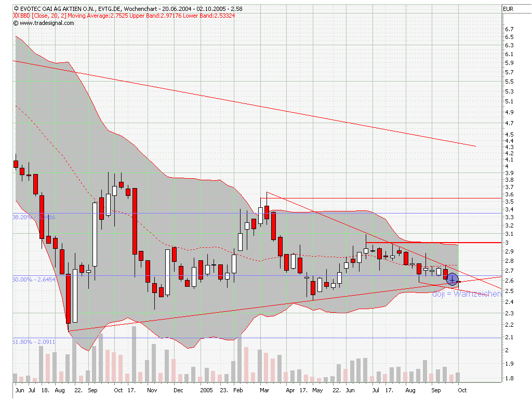The width and height of the screenshot is (532, 399).
Task: Click the red BBD Bollinger indicator icon
Action: click(x=16, y=16)
